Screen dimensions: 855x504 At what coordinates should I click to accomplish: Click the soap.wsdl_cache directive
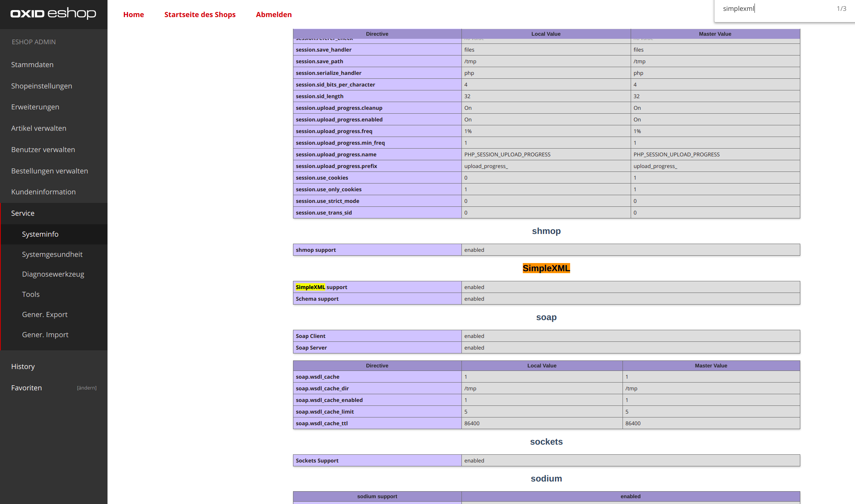317,377
